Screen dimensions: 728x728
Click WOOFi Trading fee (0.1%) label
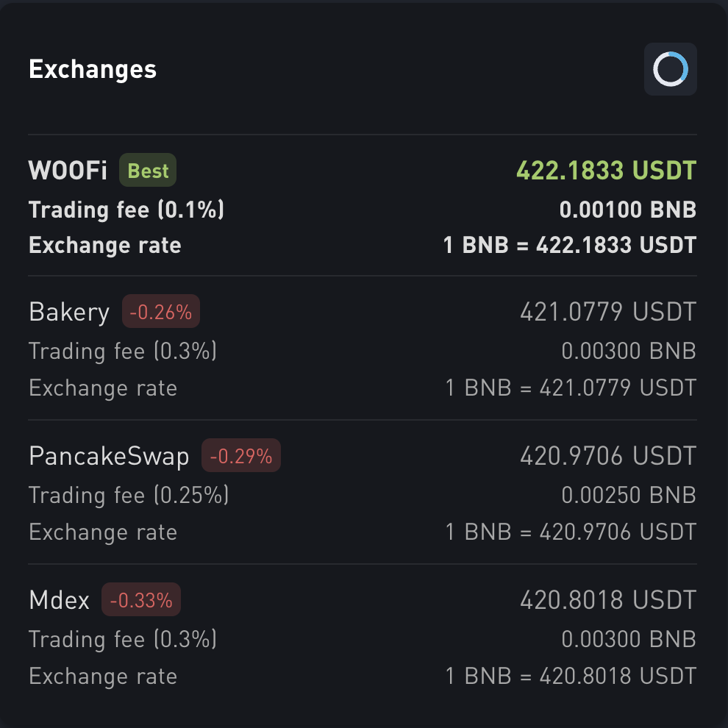point(126,210)
